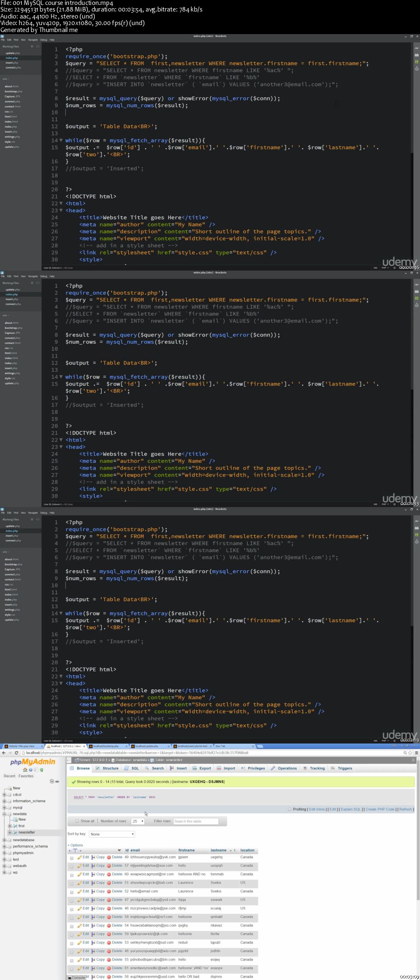
Task: Open the Operations tab
Action: tap(284, 768)
